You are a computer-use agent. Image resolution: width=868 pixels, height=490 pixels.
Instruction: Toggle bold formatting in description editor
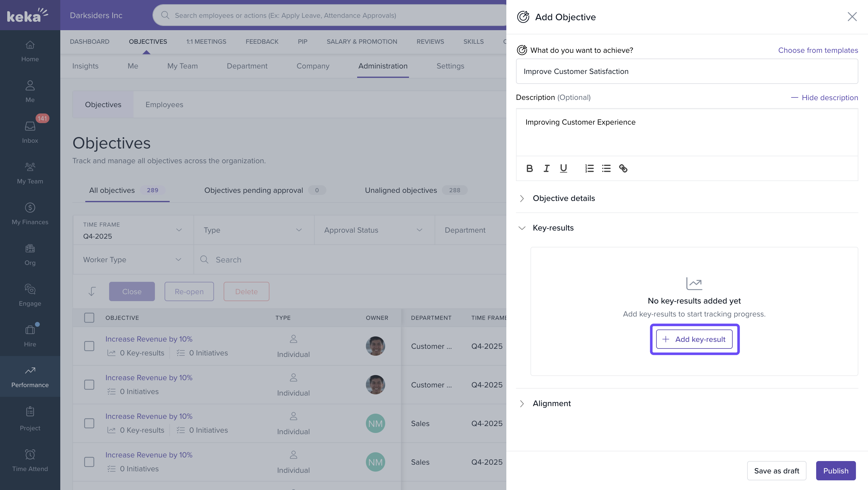point(529,168)
